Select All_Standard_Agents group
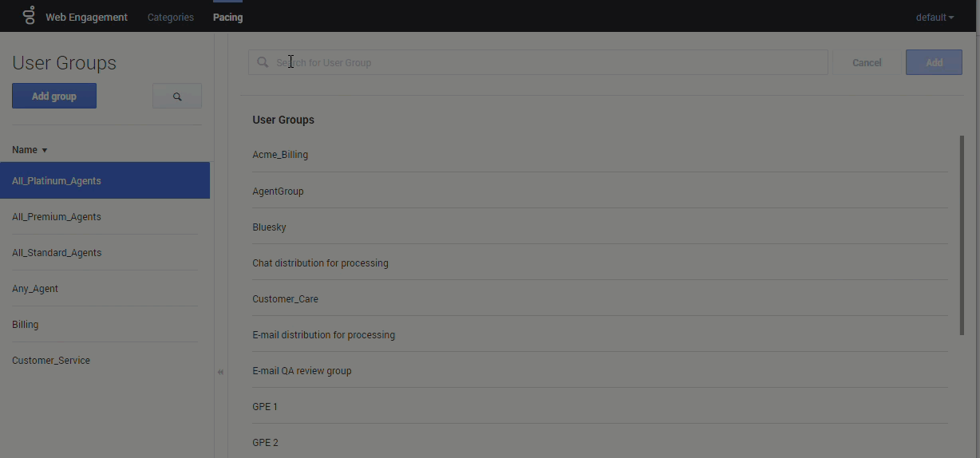This screenshot has height=458, width=980. (105, 252)
